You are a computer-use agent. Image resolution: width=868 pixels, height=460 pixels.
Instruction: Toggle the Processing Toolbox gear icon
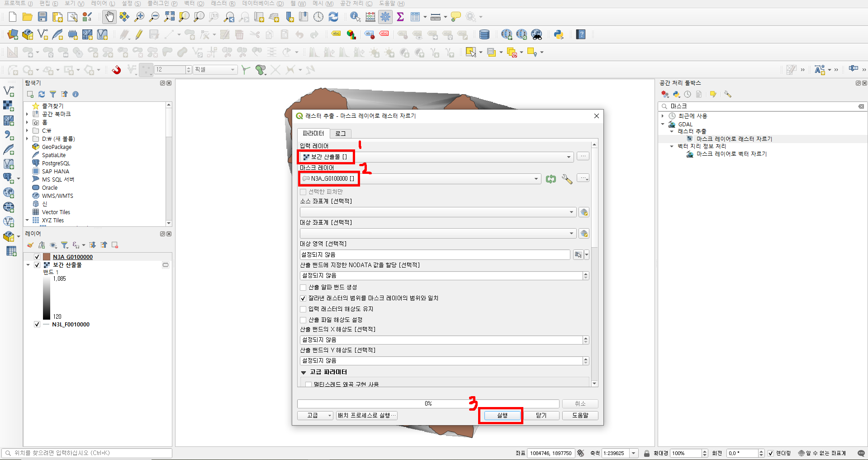[385, 17]
